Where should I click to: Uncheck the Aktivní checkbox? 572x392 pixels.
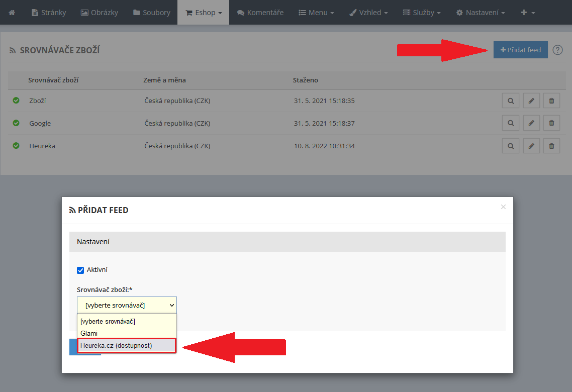tap(80, 270)
